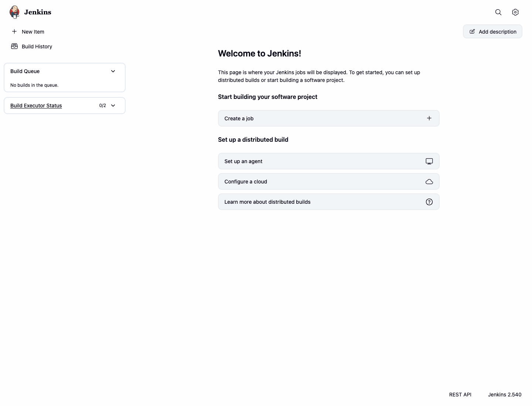
Task: Click the Add description button
Action: pos(492,31)
